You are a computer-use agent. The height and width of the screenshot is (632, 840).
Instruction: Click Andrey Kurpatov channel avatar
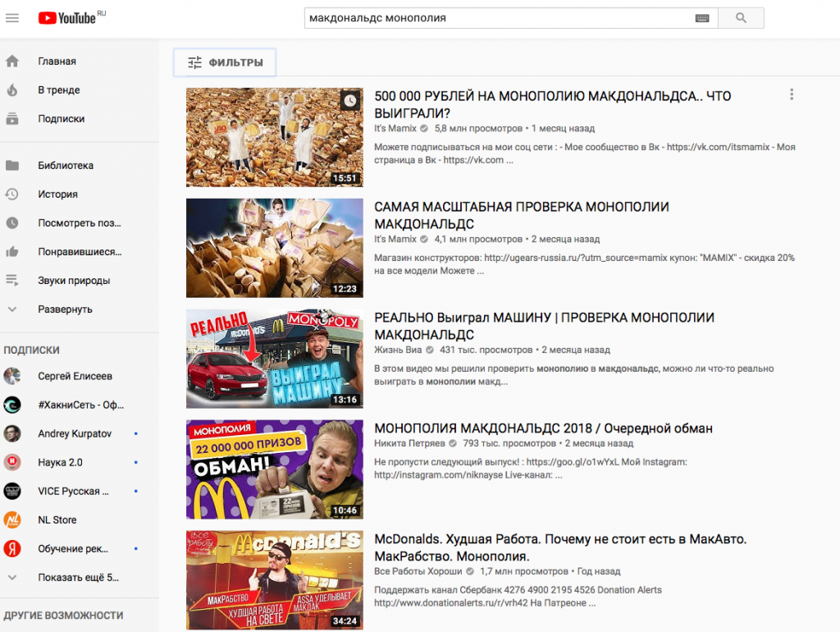(12, 433)
